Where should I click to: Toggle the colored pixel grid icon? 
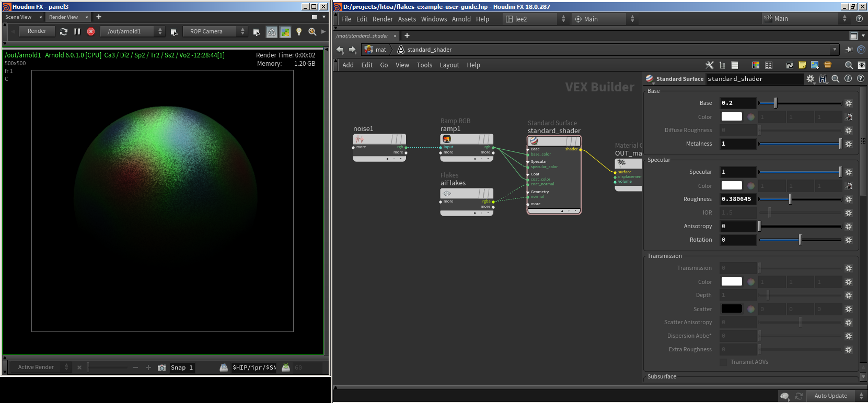pos(285,32)
